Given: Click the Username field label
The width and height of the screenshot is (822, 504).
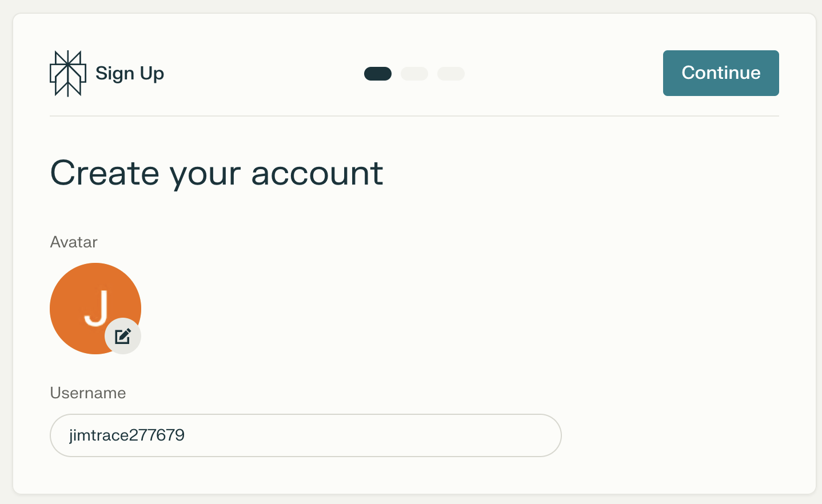Looking at the screenshot, I should tap(88, 393).
